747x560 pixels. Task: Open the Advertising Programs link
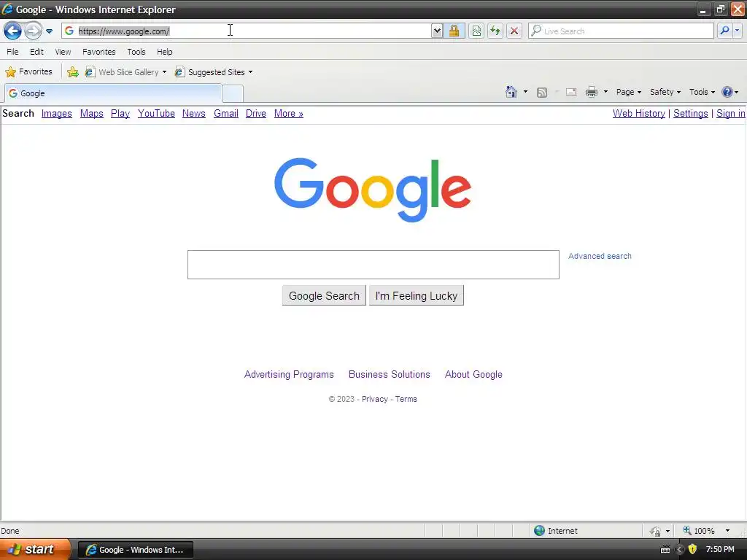click(289, 374)
